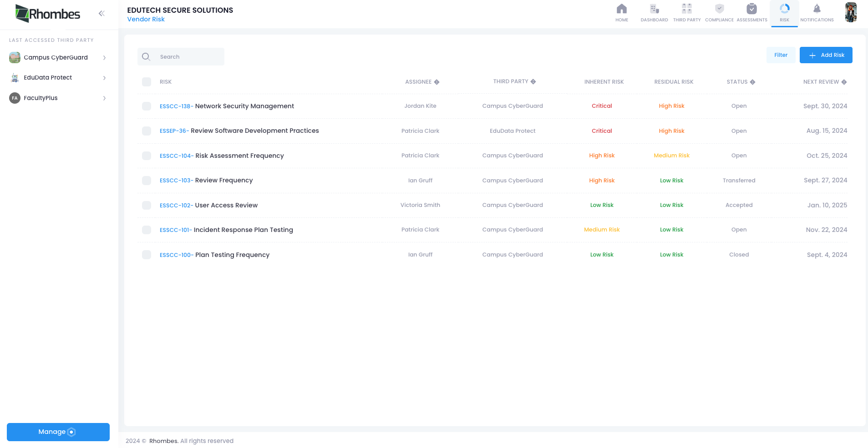Open the Assessments clipboard icon
Screen dimensions: 868x448
click(x=752, y=9)
